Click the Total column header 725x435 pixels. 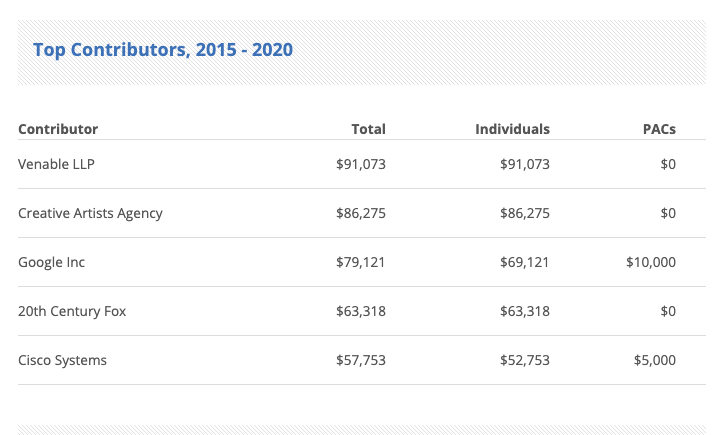[x=368, y=129]
